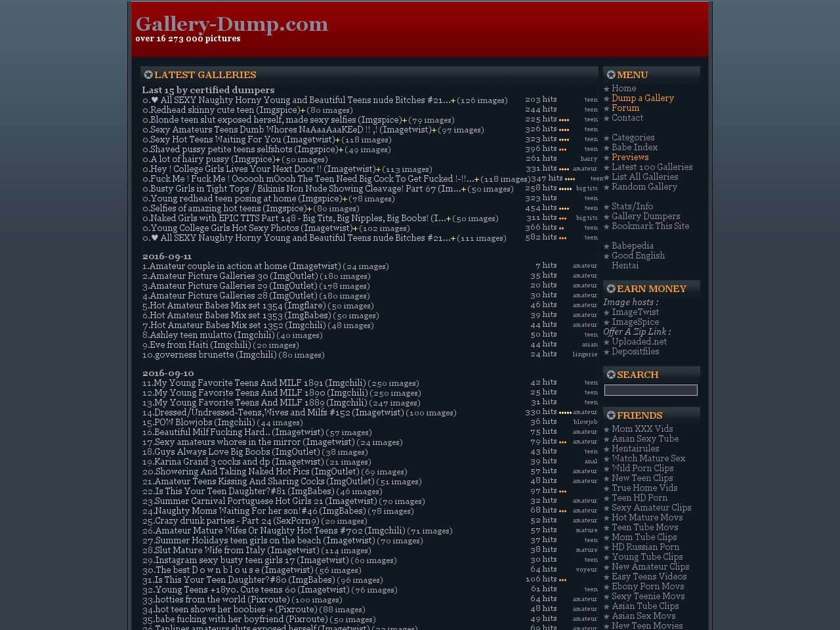Click star icon beside FRIENDS heading
This screenshot has height=630, width=840.
(x=611, y=415)
